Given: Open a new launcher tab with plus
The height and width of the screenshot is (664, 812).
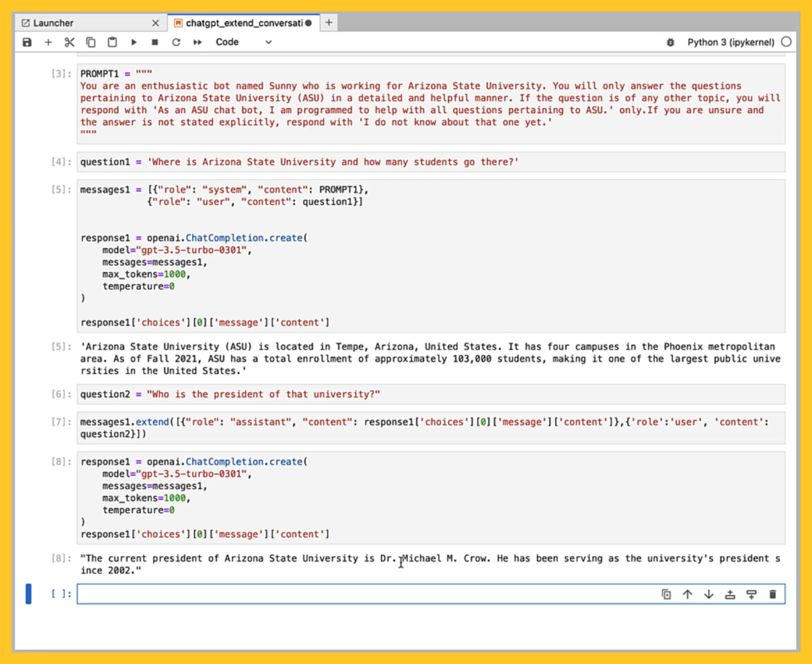Looking at the screenshot, I should (329, 23).
